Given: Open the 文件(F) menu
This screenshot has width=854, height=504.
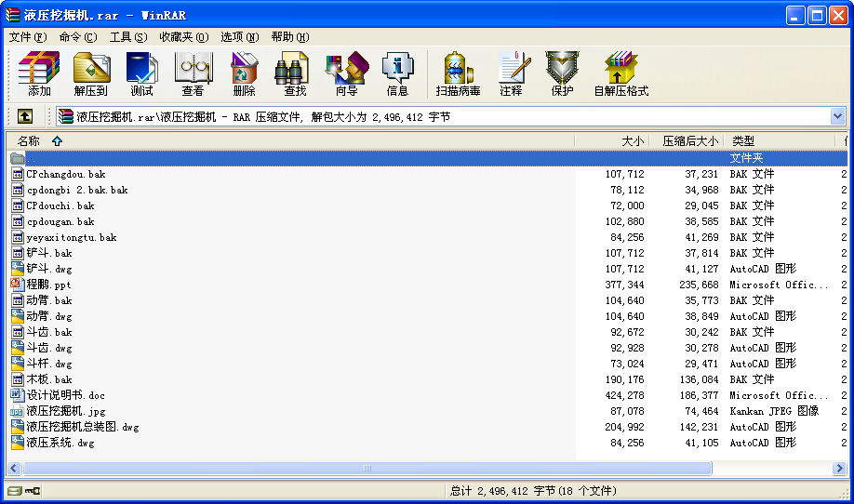Looking at the screenshot, I should click(28, 37).
